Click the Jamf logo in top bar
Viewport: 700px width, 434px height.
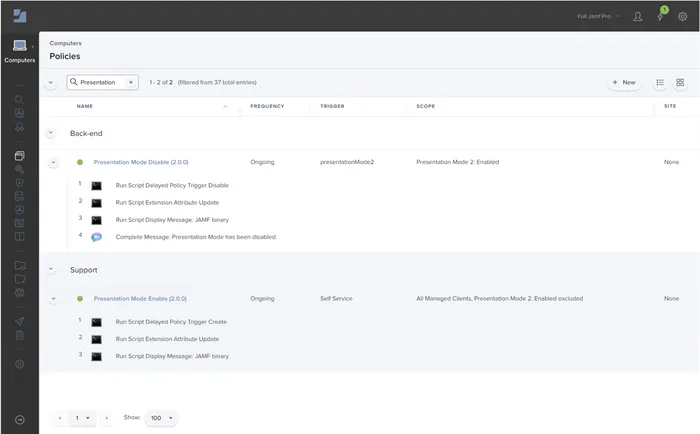click(x=20, y=16)
